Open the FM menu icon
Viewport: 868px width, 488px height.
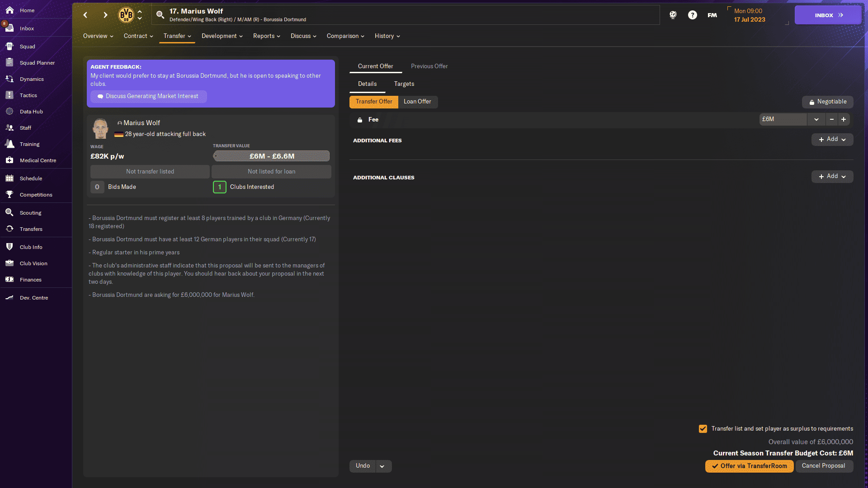pyautogui.click(x=712, y=15)
